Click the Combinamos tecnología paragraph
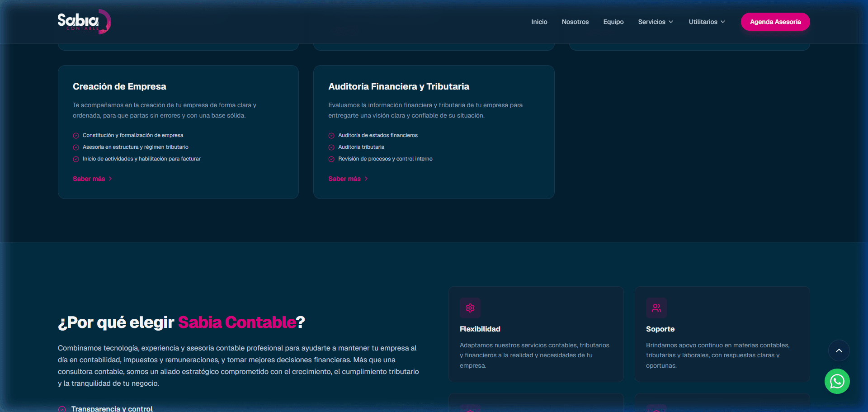The image size is (868, 412). coord(238,366)
